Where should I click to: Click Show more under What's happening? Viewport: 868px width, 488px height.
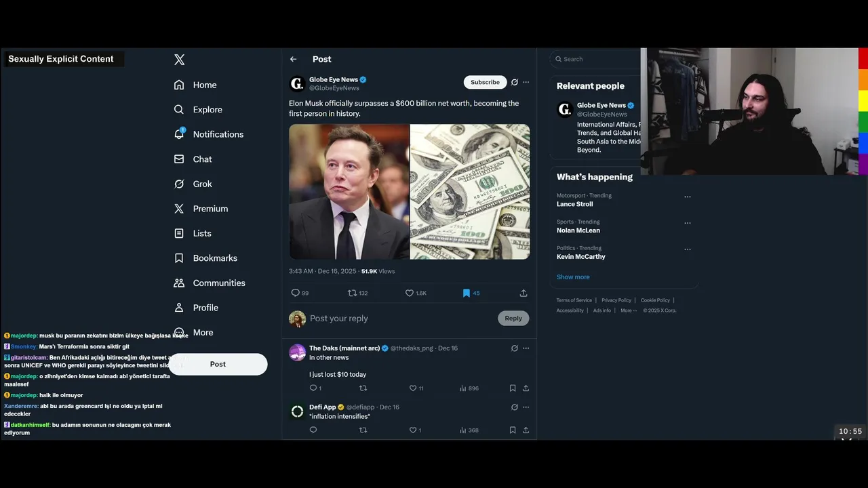pos(573,277)
